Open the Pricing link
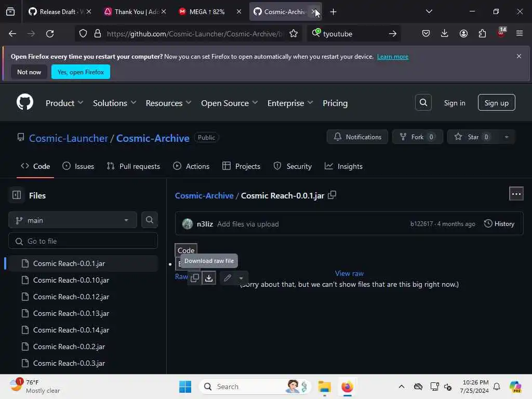The height and width of the screenshot is (399, 532). pos(335,103)
